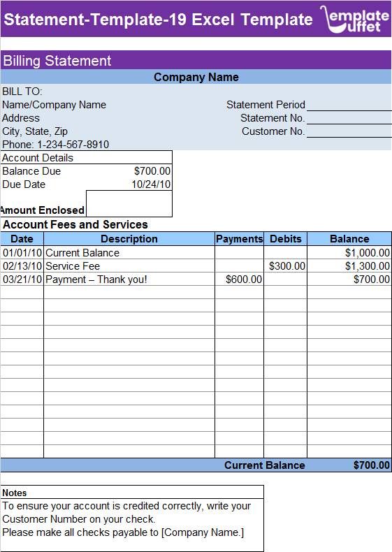Click the 'Description' column header
The image size is (392, 552).
(x=129, y=239)
